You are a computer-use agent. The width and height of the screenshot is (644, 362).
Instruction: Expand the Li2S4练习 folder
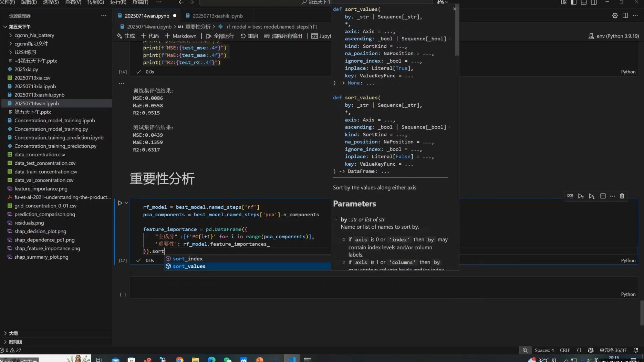click(25, 52)
